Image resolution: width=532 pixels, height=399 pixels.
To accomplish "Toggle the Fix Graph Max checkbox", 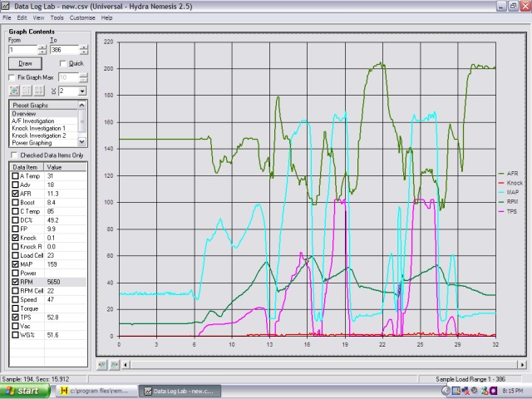I will click(12, 77).
